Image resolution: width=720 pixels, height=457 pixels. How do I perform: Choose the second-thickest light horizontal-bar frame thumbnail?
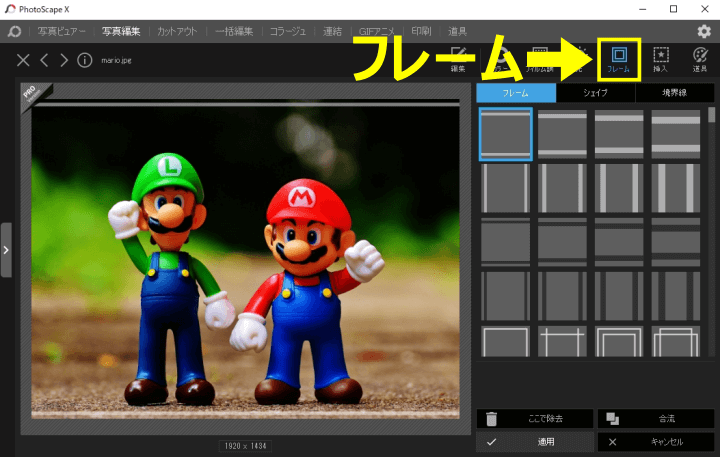[619, 134]
